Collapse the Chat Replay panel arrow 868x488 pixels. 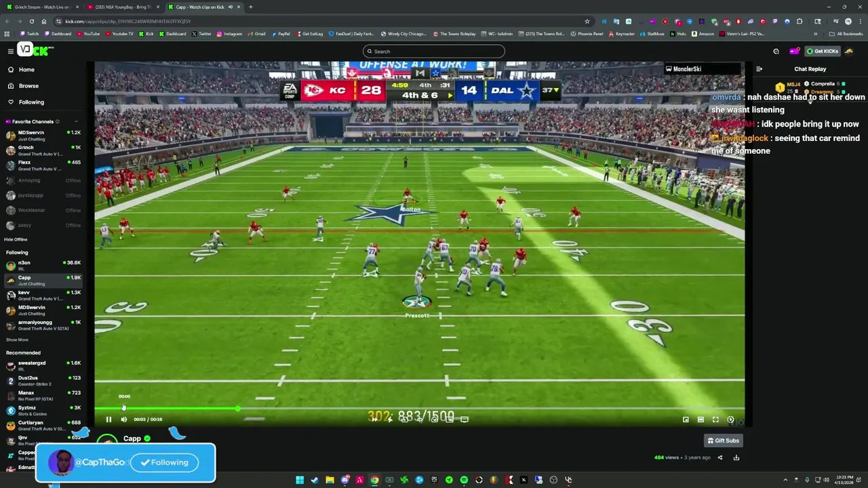759,69
